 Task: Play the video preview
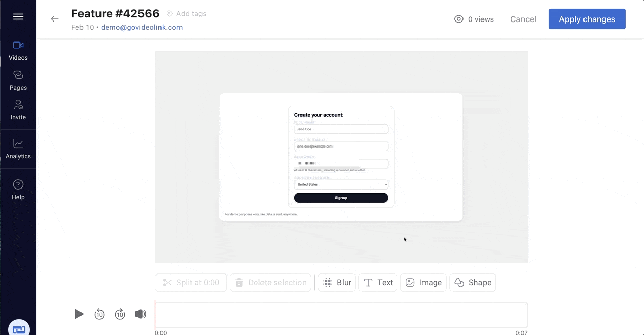click(x=79, y=314)
